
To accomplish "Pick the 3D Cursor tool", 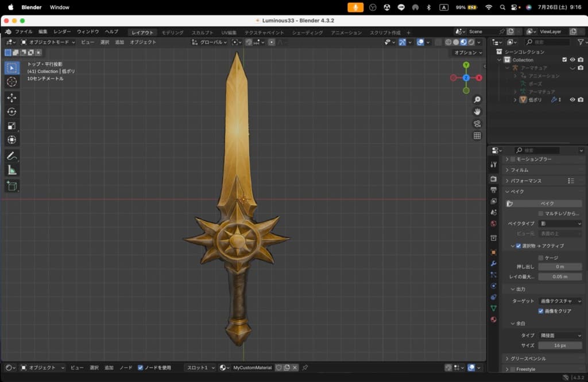I will [x=11, y=82].
